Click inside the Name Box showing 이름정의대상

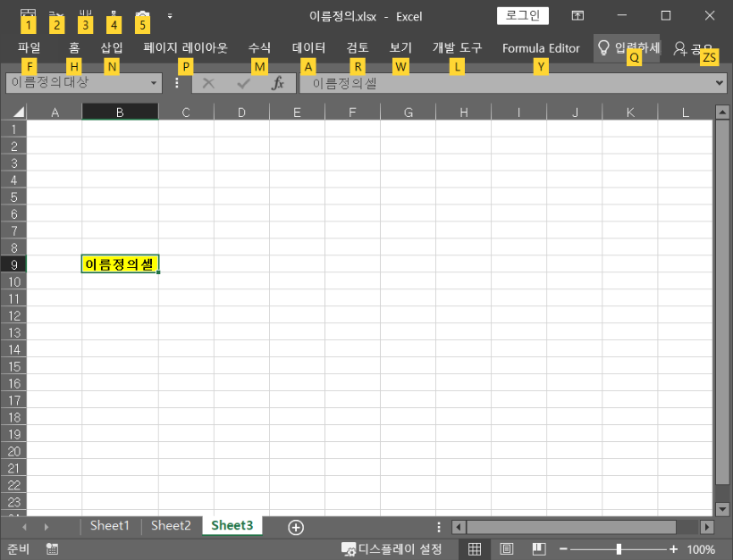tap(77, 83)
